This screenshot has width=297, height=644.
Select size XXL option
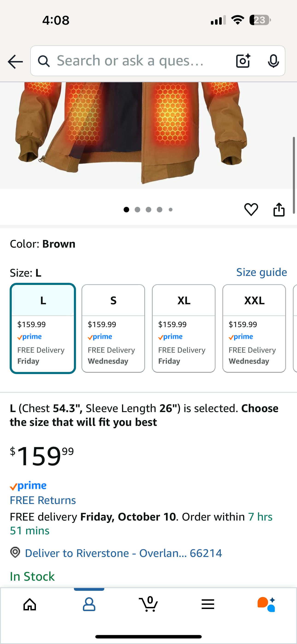pos(254,328)
